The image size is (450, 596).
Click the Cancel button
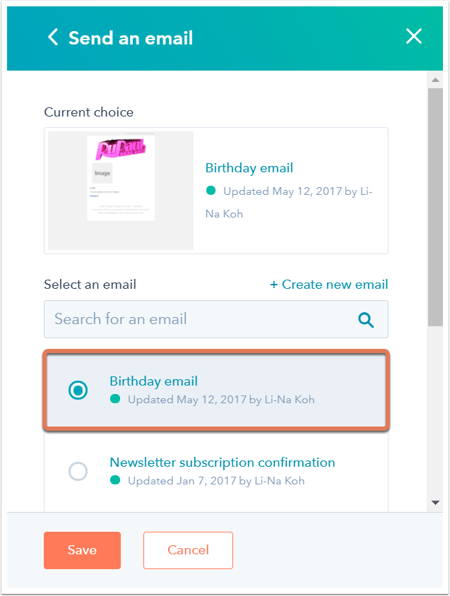tap(188, 550)
